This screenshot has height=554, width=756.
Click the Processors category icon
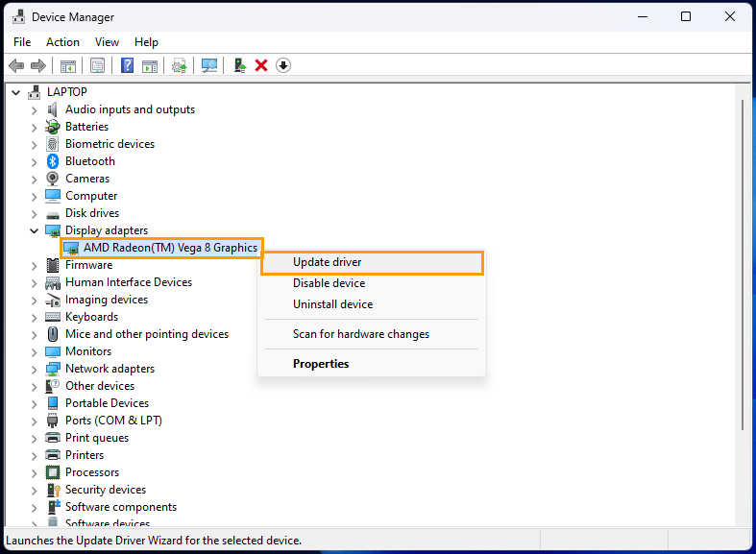53,472
